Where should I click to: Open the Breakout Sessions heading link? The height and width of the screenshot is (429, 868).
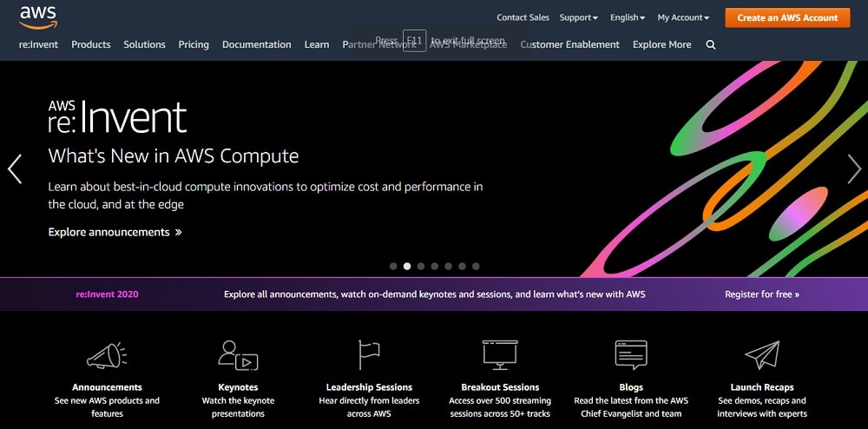pyautogui.click(x=501, y=387)
